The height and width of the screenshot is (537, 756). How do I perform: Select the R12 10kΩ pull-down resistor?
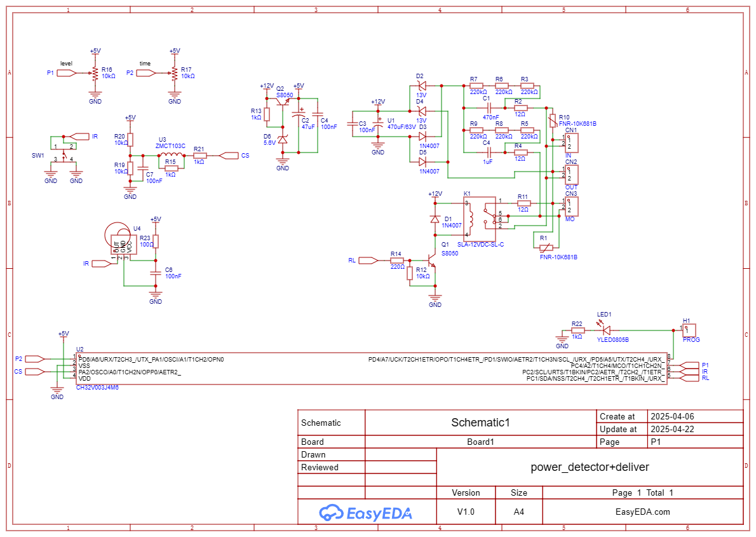click(x=410, y=273)
